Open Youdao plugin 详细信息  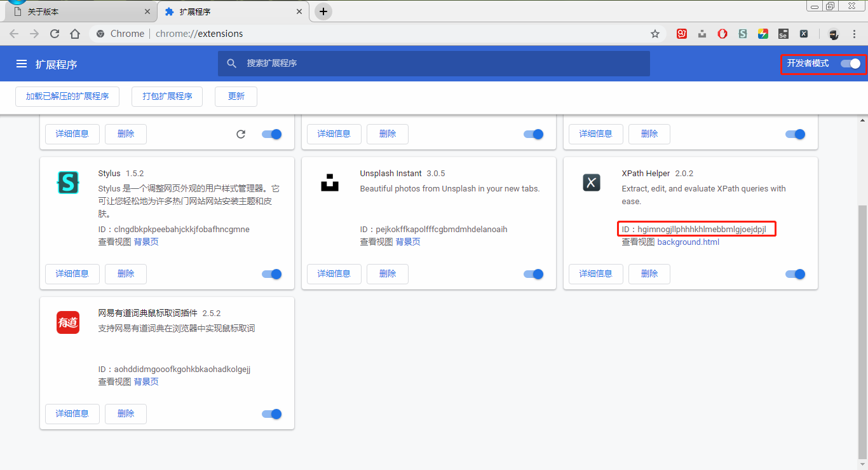tap(72, 413)
